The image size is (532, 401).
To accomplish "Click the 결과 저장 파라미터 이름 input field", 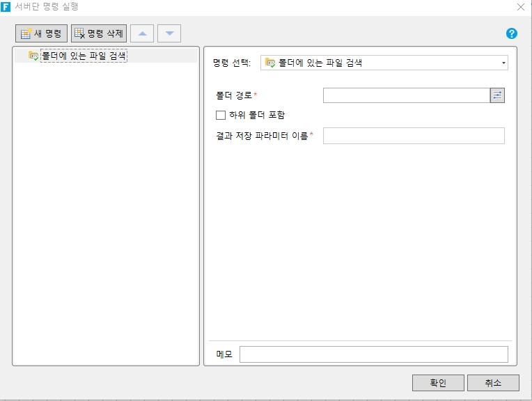I will tap(414, 136).
